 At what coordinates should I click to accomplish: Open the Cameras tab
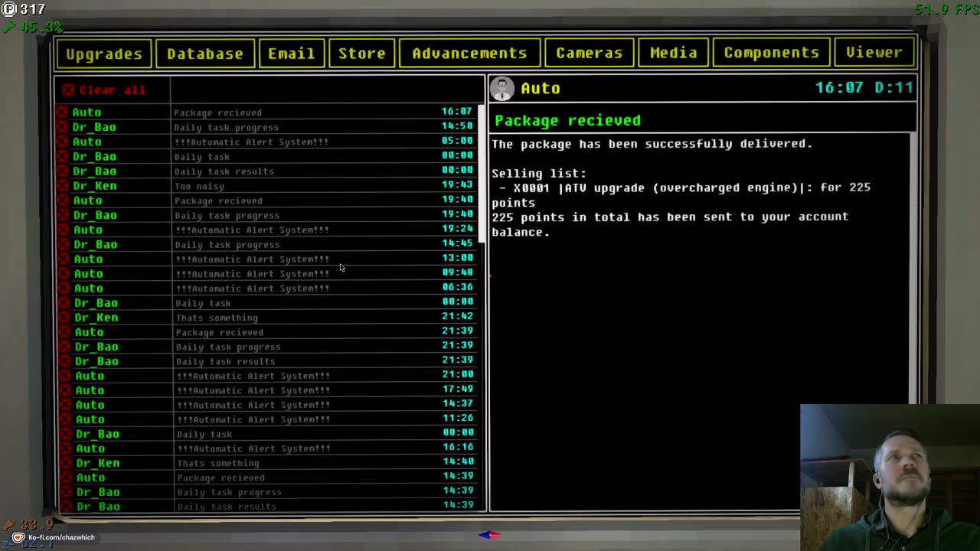click(x=589, y=53)
